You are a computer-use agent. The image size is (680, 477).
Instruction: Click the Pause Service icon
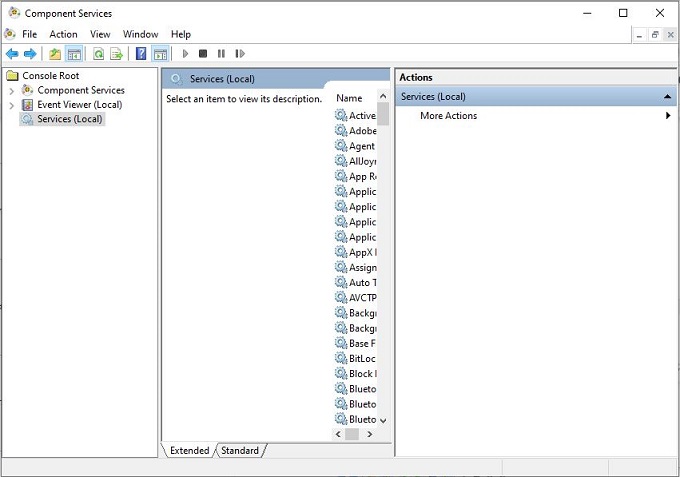[221, 54]
